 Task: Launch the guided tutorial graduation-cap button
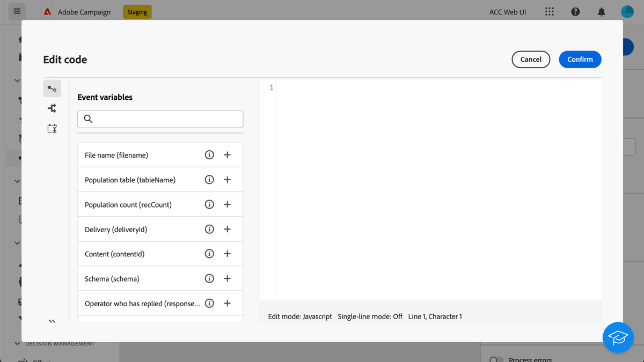pos(618,337)
